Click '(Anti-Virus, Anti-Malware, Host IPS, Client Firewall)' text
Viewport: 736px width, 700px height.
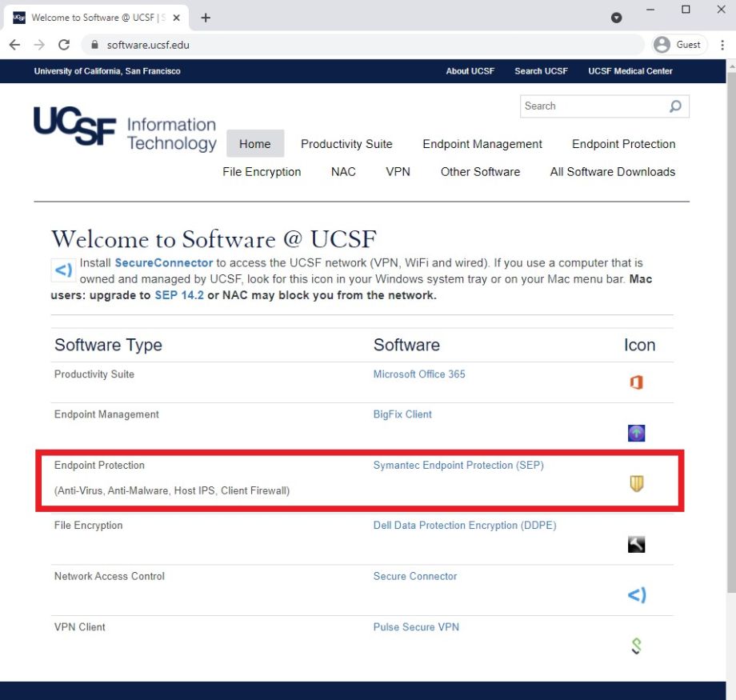tap(172, 490)
